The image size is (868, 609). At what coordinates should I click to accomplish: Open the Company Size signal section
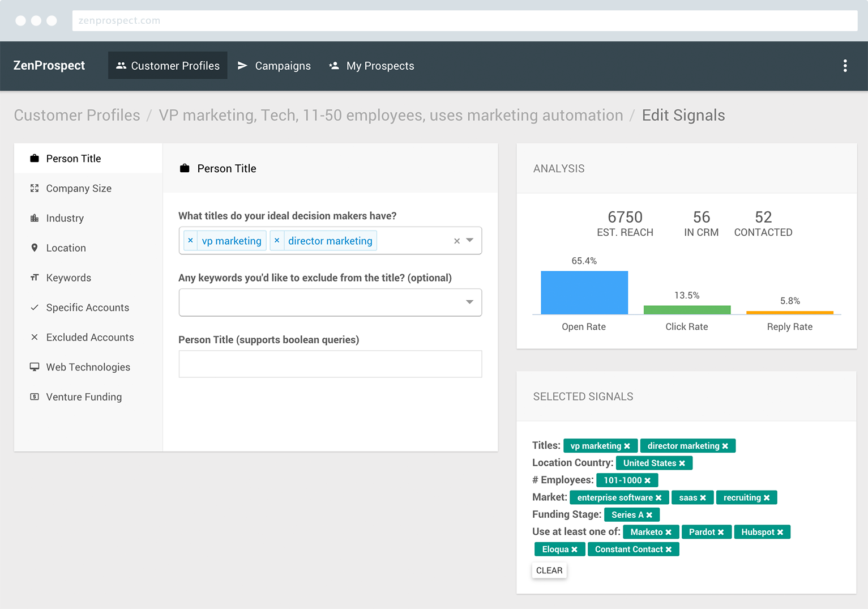click(88, 188)
